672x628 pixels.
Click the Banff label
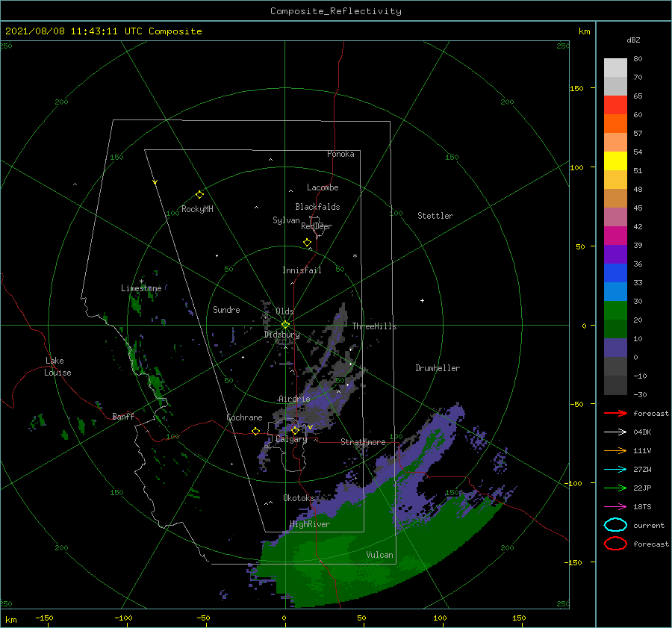[123, 416]
